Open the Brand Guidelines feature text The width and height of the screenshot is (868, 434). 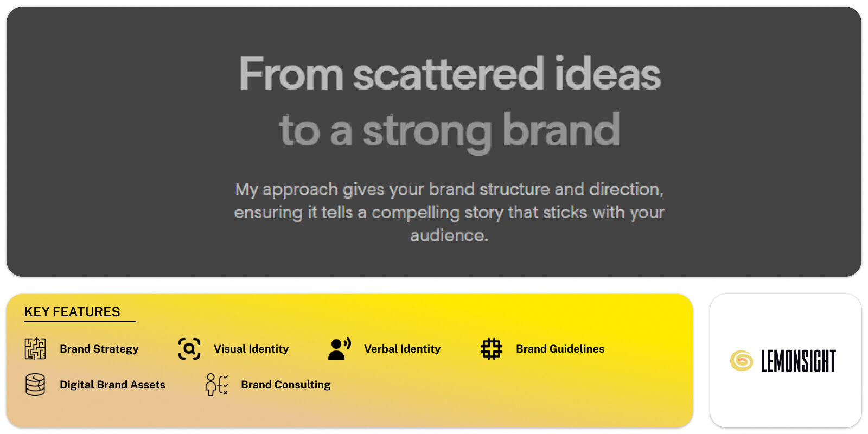[560, 349]
